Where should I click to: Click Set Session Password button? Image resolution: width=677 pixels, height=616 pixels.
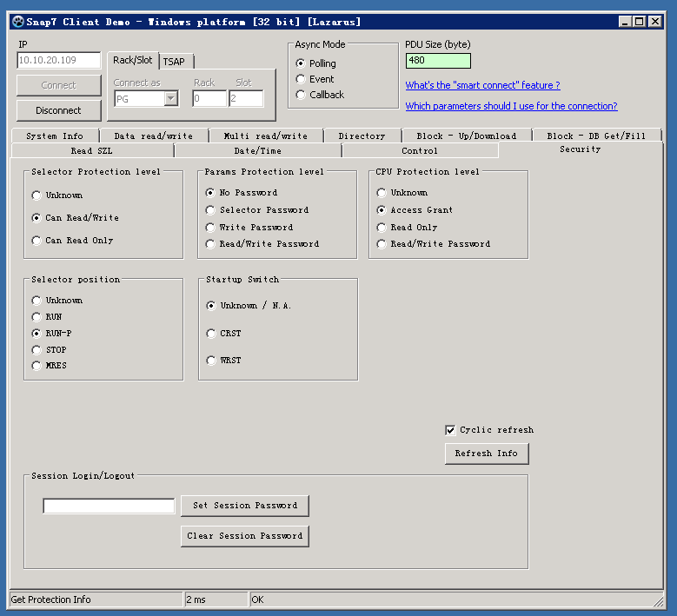coord(245,506)
